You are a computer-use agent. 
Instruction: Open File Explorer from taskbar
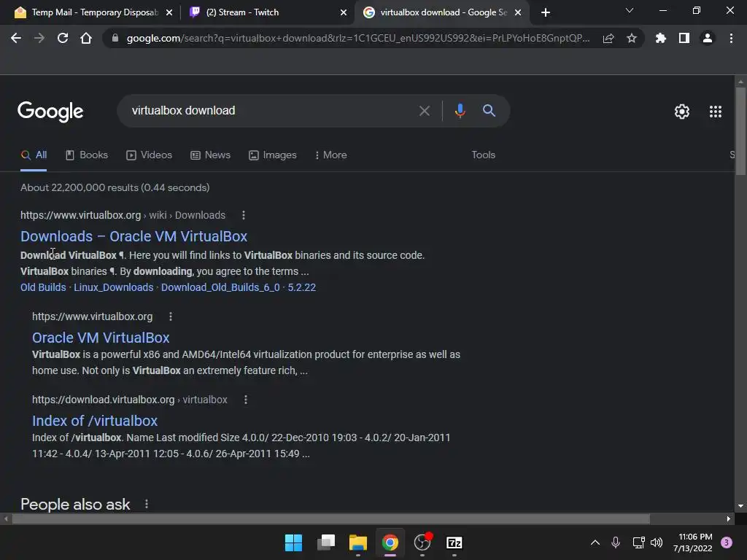pyautogui.click(x=357, y=542)
